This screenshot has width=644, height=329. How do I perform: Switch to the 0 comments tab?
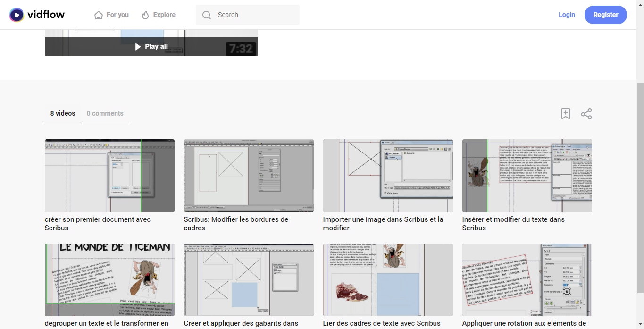pos(105,113)
